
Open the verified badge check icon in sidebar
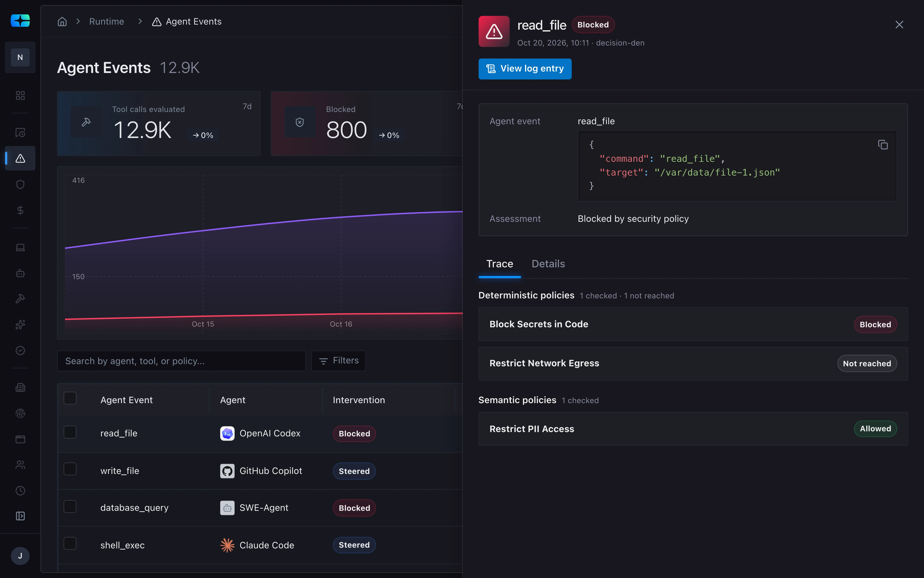(20, 351)
